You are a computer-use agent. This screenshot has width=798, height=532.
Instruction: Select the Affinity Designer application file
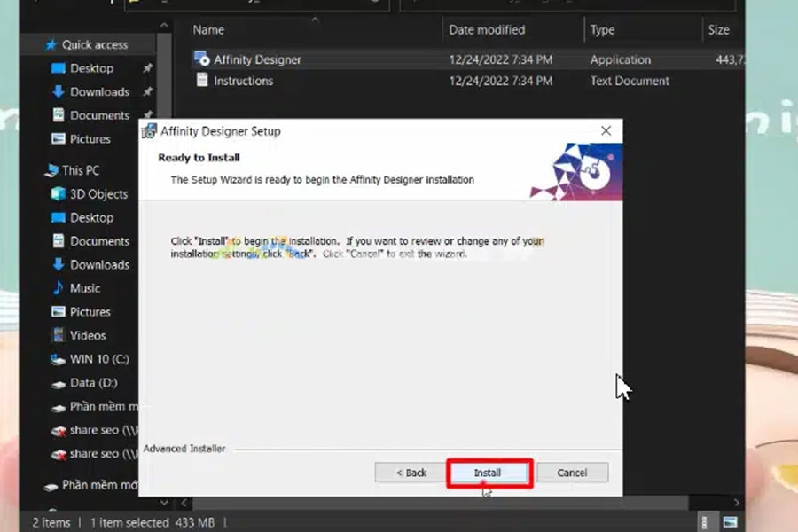pos(257,59)
